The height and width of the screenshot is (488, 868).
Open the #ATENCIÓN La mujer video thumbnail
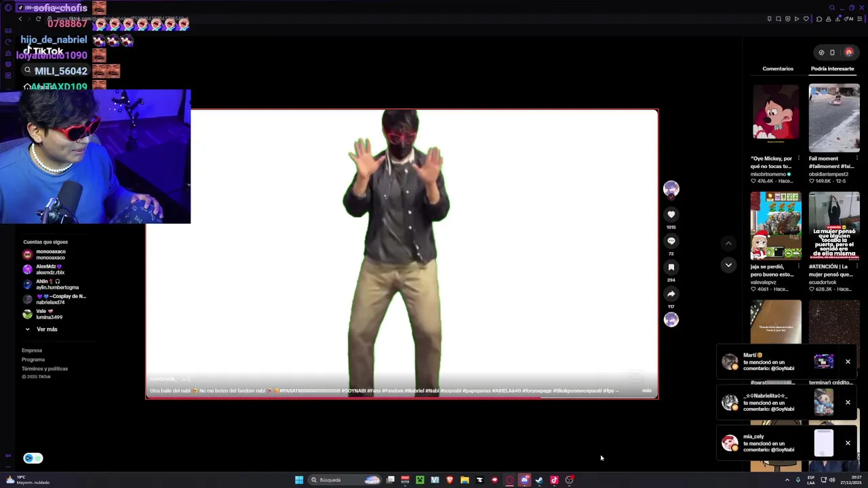834,226
